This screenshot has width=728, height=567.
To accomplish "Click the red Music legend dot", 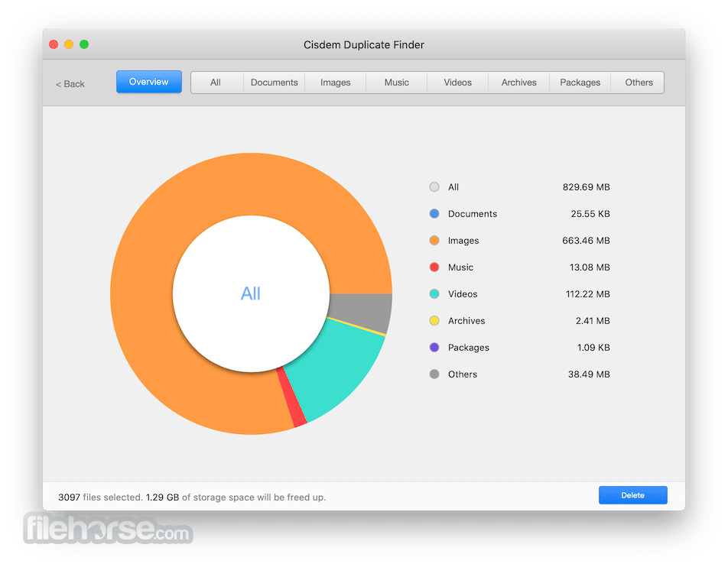I will [434, 267].
